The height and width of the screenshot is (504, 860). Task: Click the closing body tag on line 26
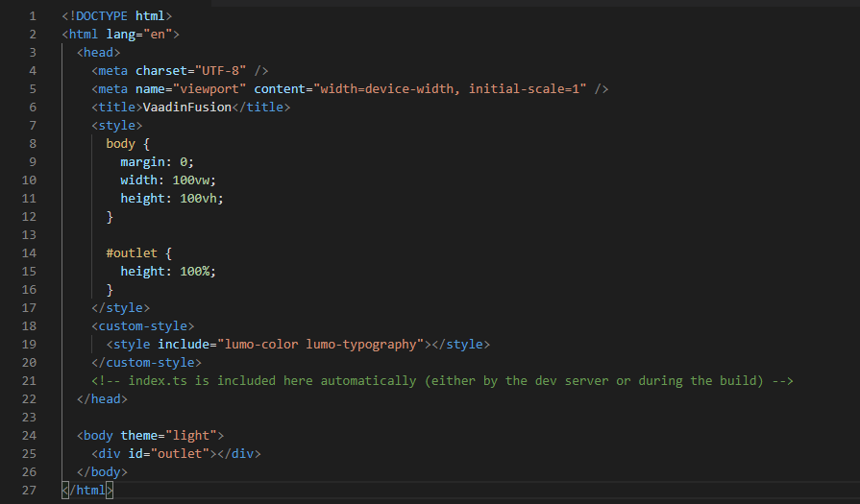coord(102,472)
